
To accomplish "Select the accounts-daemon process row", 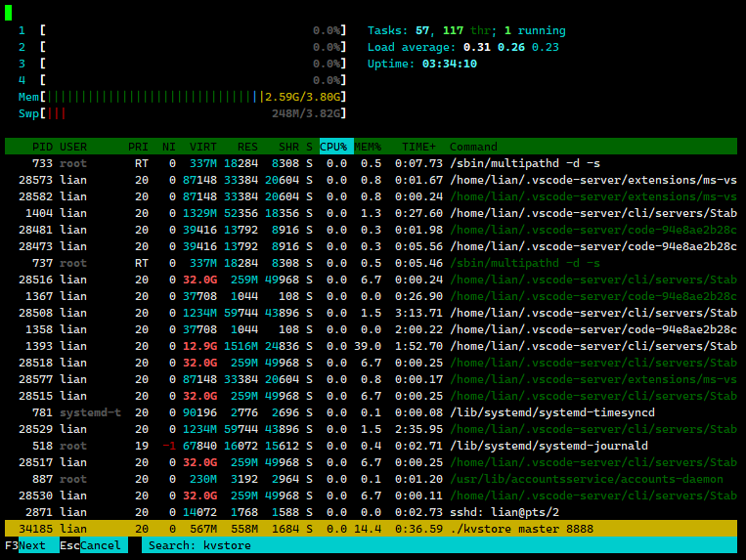I will click(372, 479).
